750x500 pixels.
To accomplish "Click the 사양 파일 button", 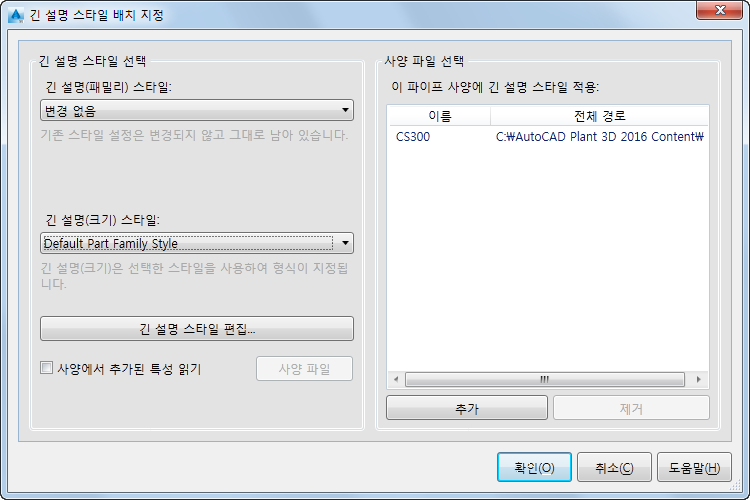I will tap(305, 369).
